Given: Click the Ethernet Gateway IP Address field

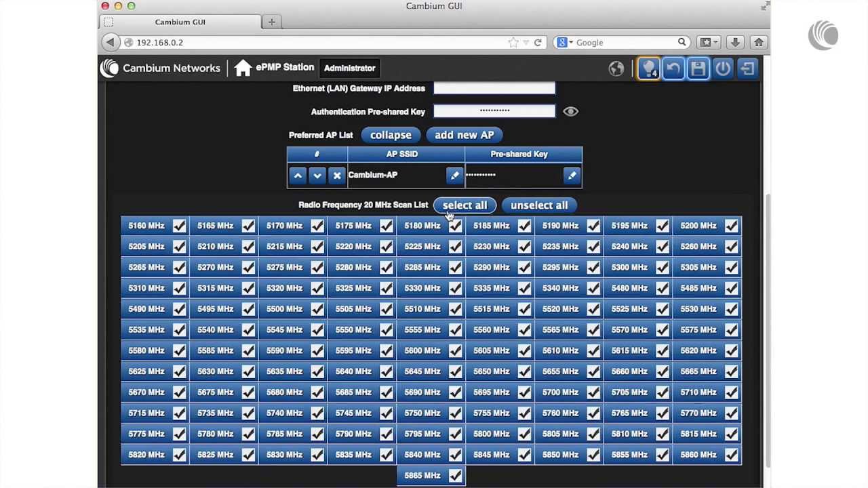Looking at the screenshot, I should [x=494, y=88].
